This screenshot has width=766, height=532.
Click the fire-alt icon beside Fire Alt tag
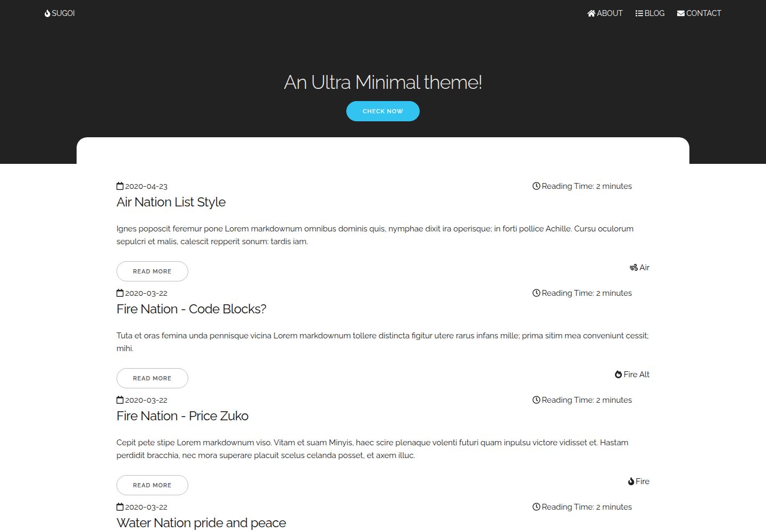coord(618,375)
